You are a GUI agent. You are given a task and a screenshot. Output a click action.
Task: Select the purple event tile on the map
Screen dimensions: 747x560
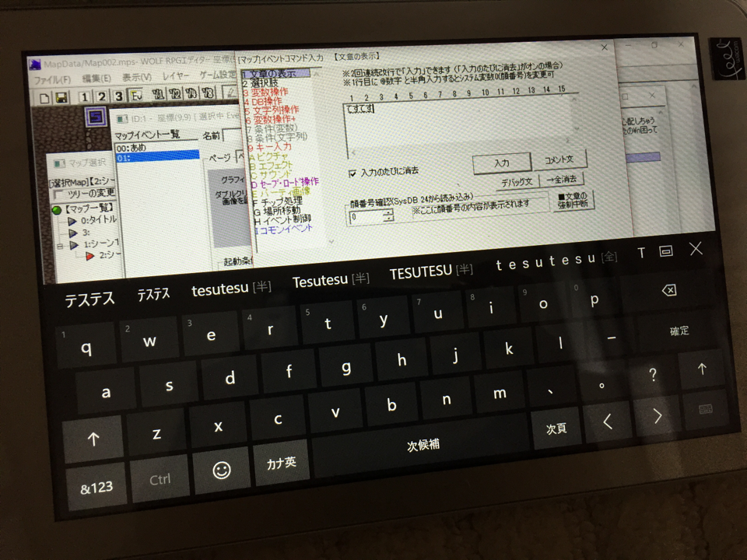pyautogui.click(x=96, y=117)
